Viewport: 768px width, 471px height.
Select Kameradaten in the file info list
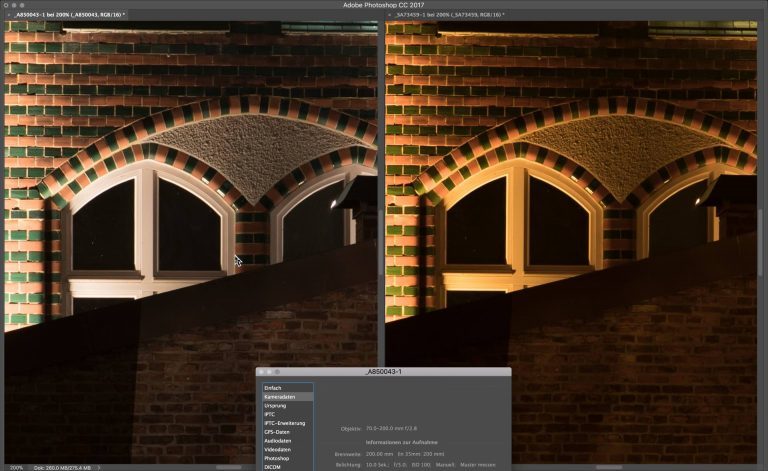point(288,397)
